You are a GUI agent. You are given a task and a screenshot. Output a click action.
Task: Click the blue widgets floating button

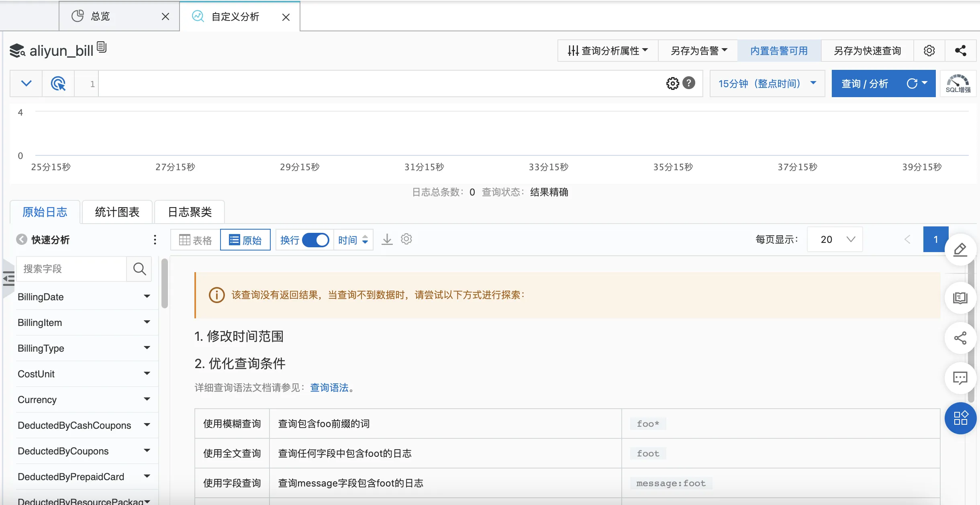(960, 418)
